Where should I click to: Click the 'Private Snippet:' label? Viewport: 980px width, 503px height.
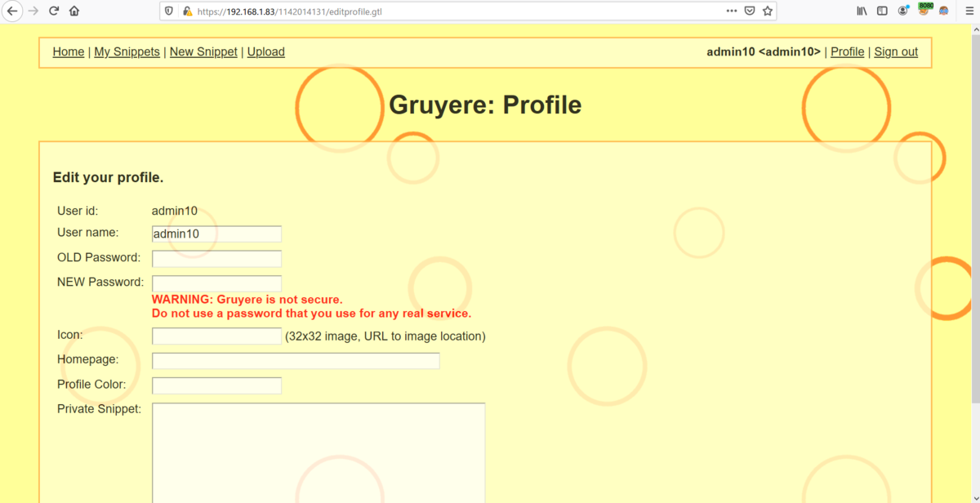click(x=99, y=408)
